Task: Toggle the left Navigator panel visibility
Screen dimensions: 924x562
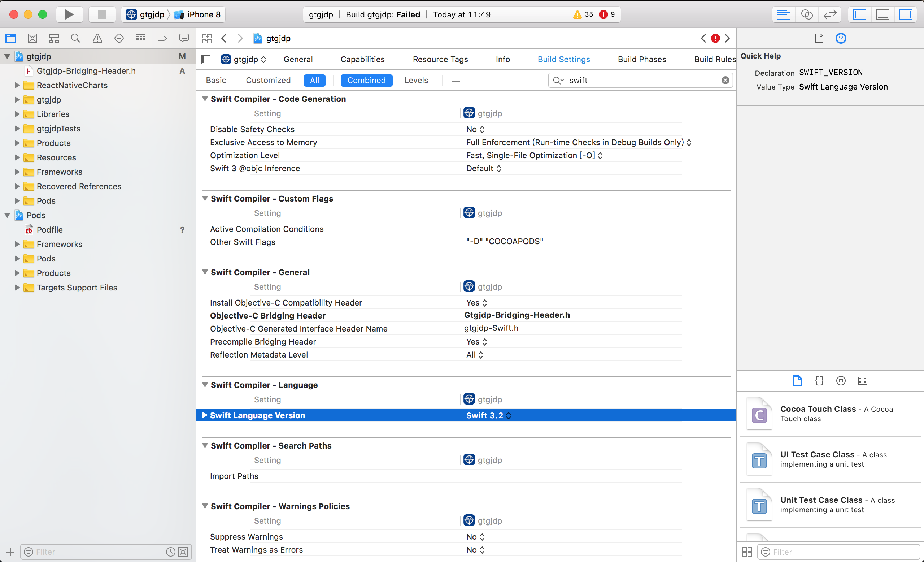Action: tap(859, 14)
